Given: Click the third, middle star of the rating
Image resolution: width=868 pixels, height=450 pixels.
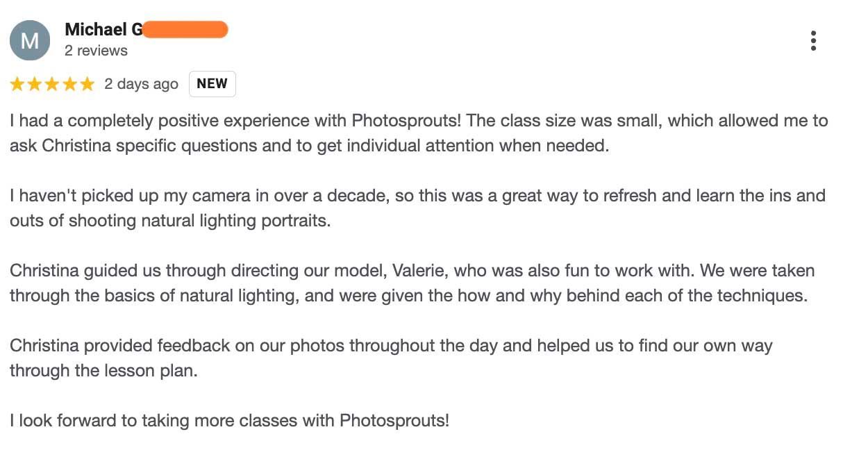Looking at the screenshot, I should coord(52,85).
